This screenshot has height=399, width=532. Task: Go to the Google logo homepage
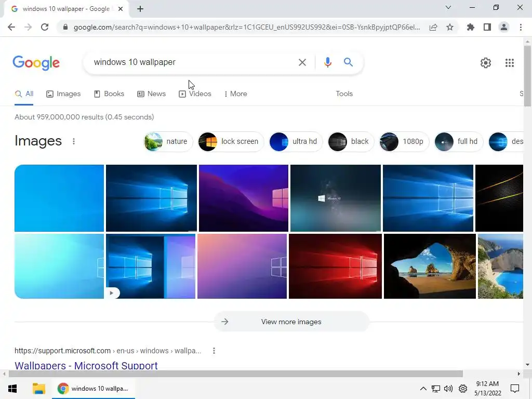36,63
